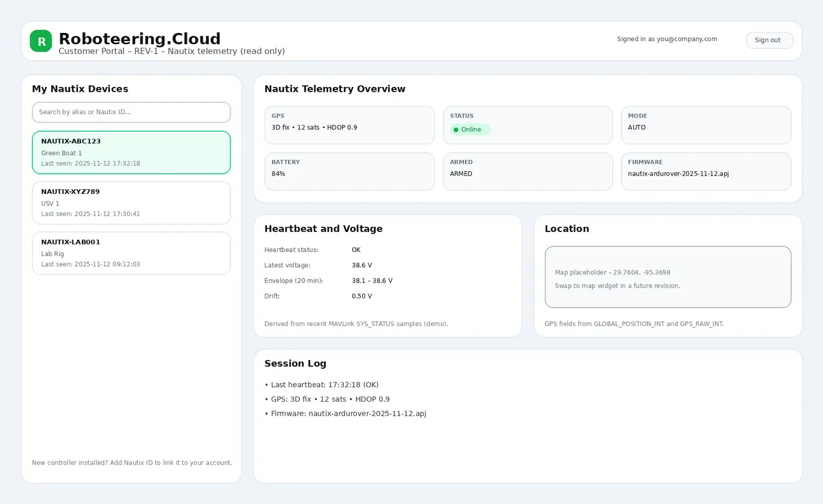Select the NAUTIX-ABC123 device card
The width and height of the screenshot is (823, 504).
131,152
